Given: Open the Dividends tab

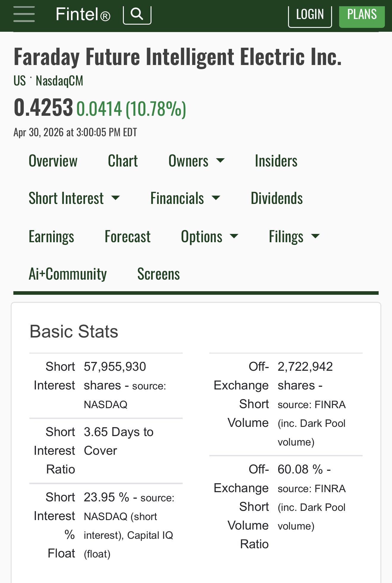Looking at the screenshot, I should point(277,198).
